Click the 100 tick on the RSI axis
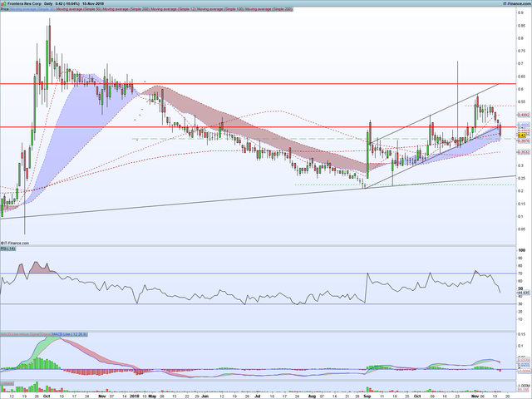Image resolution: width=532 pixels, height=399 pixels. (522, 250)
